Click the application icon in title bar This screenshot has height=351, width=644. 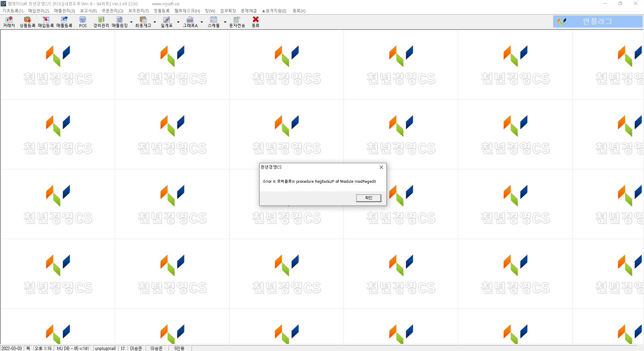pyautogui.click(x=3, y=4)
